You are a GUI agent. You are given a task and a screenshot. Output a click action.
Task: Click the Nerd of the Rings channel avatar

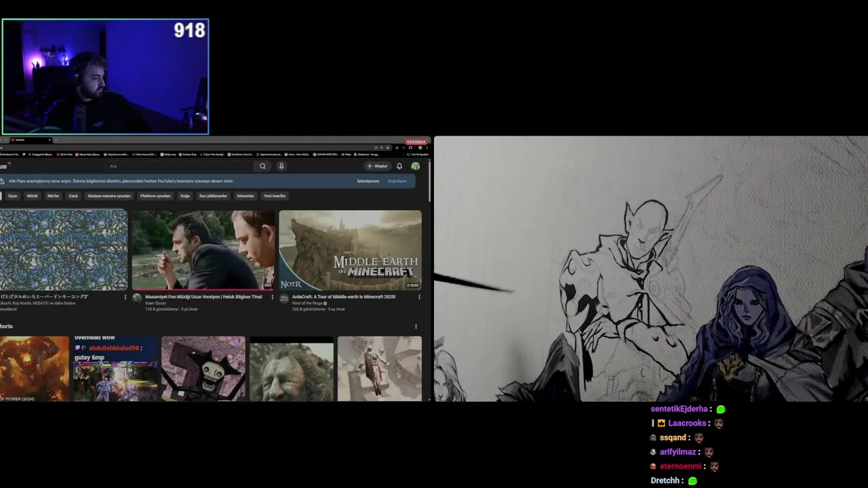point(284,298)
